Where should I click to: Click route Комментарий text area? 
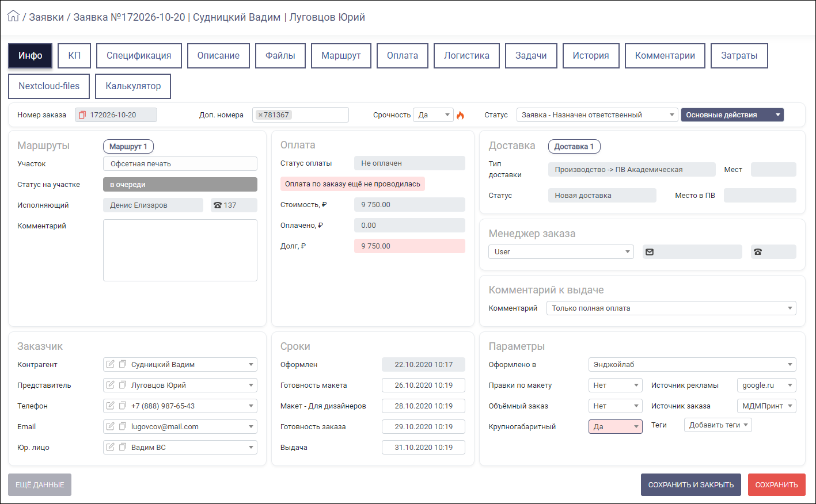tap(180, 250)
